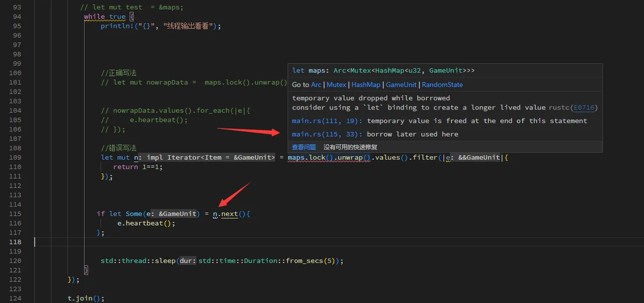Viewport: 644px width, 303px height.
Task: Click the t.join(); statement
Action: pos(86,298)
